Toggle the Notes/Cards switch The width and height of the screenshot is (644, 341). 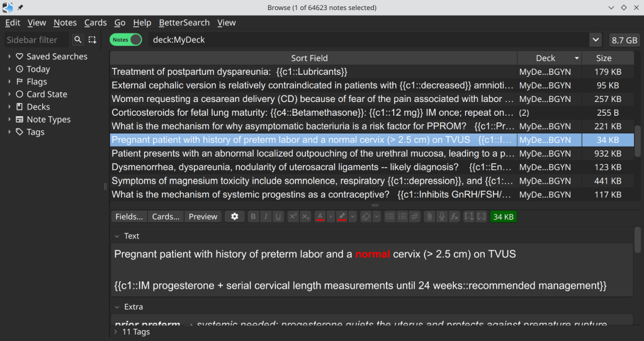click(x=125, y=40)
